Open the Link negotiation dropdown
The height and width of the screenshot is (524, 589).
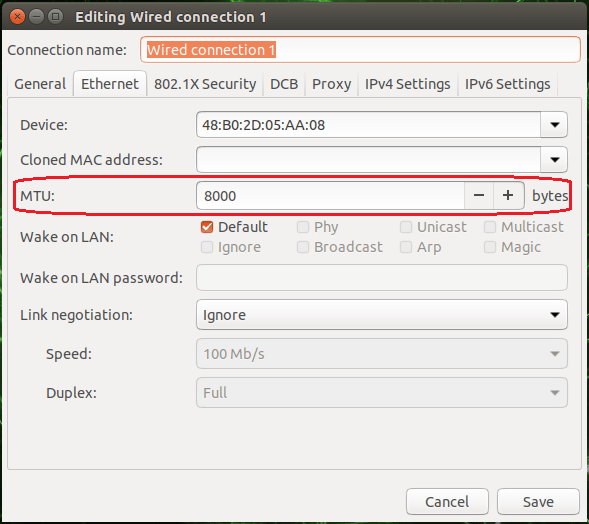[x=382, y=315]
